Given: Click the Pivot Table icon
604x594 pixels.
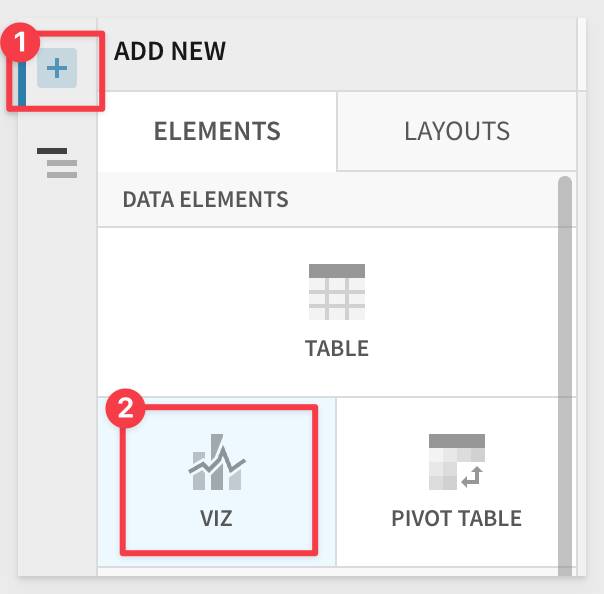Looking at the screenshot, I should (x=456, y=462).
